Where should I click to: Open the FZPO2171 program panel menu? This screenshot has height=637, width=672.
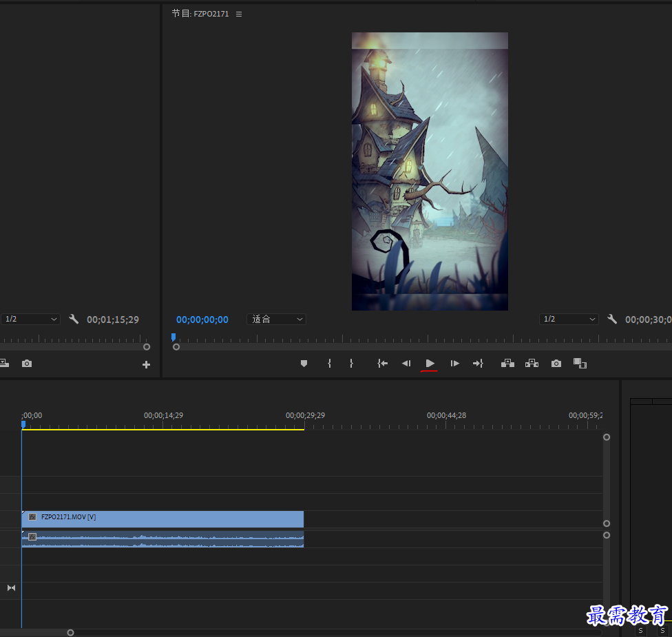[239, 14]
